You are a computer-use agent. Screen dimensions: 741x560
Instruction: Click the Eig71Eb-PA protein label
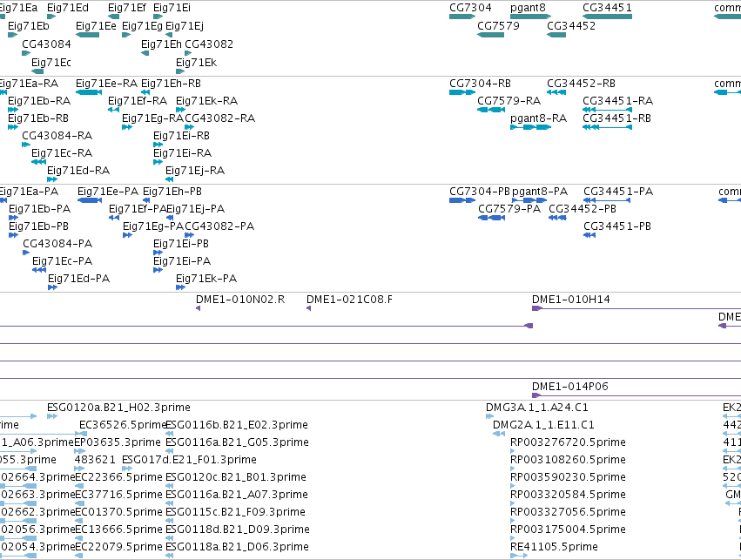40,209
